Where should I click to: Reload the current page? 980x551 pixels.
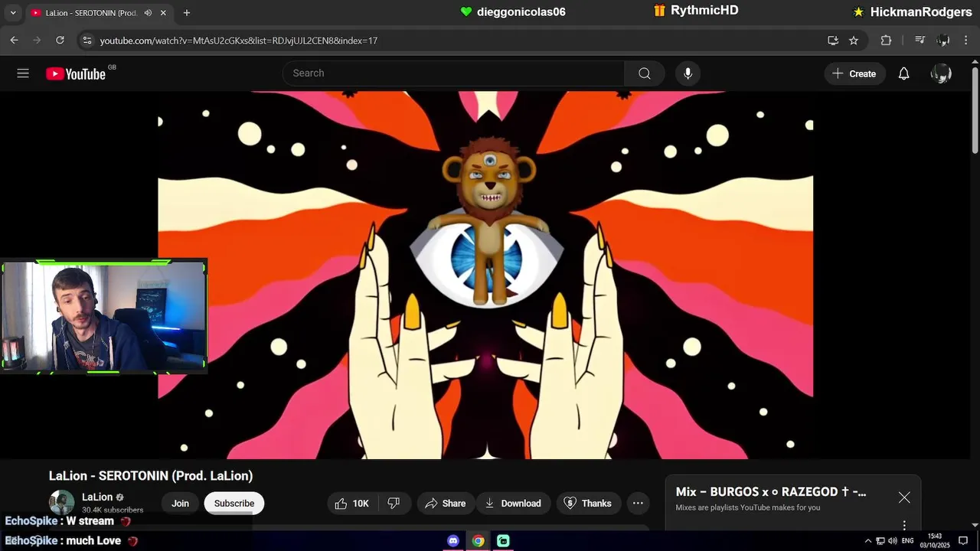(x=60, y=40)
